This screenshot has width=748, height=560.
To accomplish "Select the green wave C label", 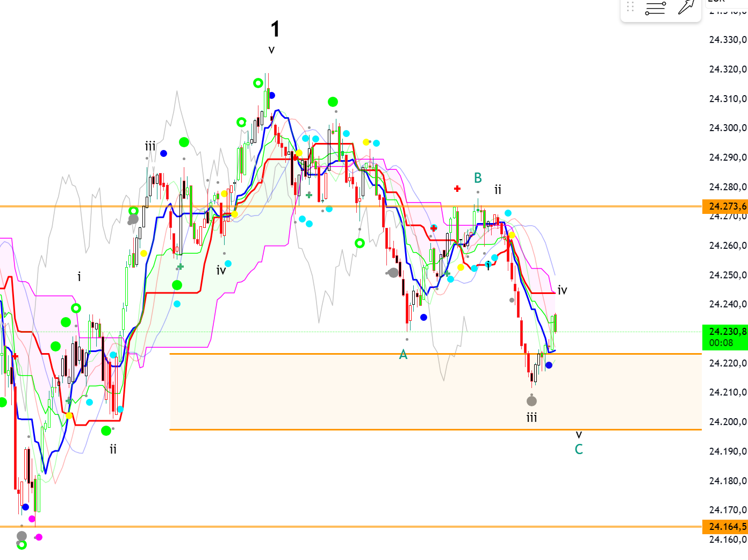I will coord(579,449).
